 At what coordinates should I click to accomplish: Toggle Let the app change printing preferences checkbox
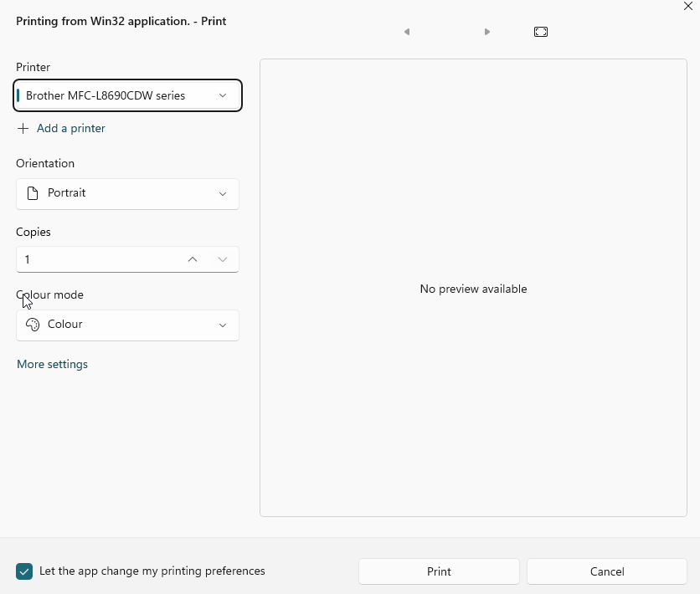tap(24, 571)
